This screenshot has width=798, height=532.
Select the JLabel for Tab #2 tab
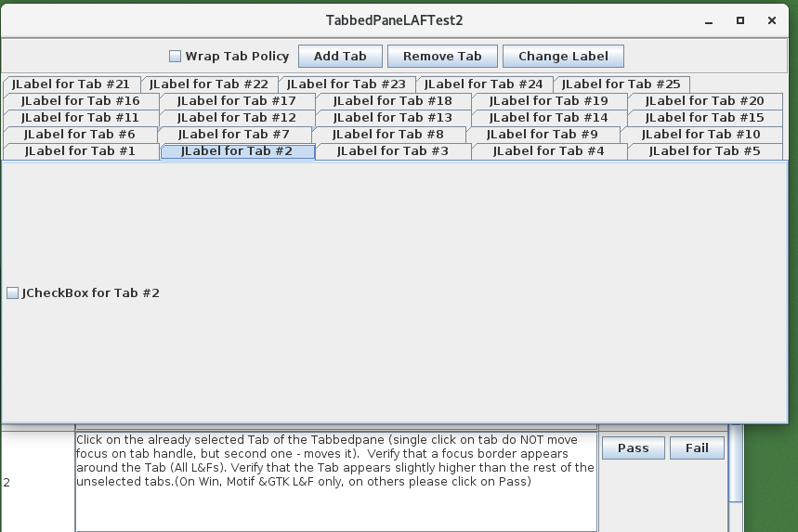237,151
